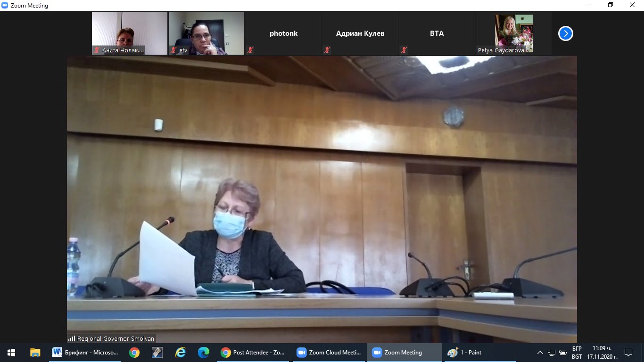The height and width of the screenshot is (362, 644).
Task: Select etv participant video thumbnail
Action: coord(206,33)
